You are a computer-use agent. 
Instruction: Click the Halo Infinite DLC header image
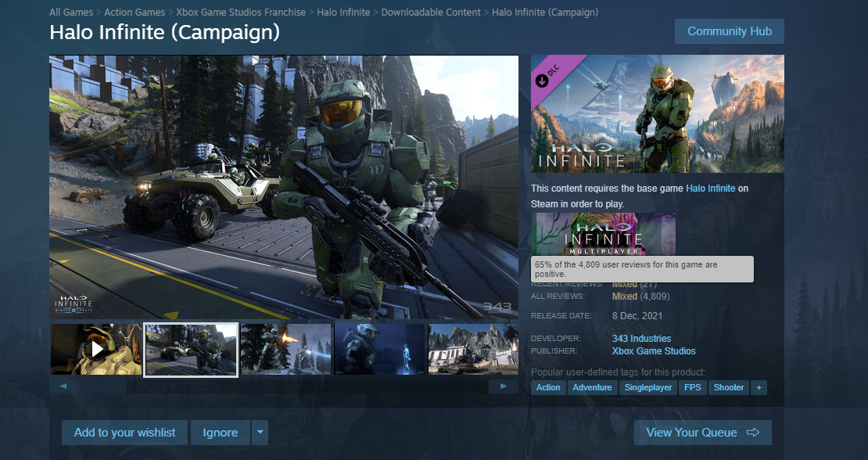[x=657, y=113]
